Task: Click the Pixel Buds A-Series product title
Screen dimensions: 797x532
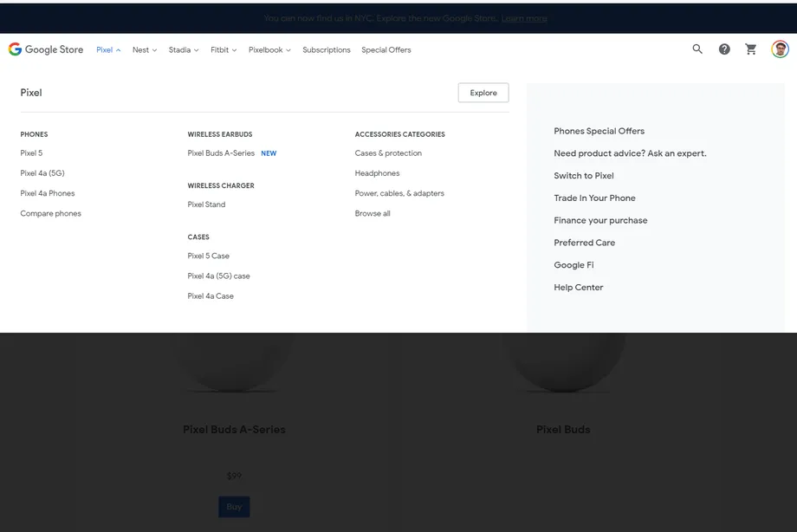Action: coord(234,429)
